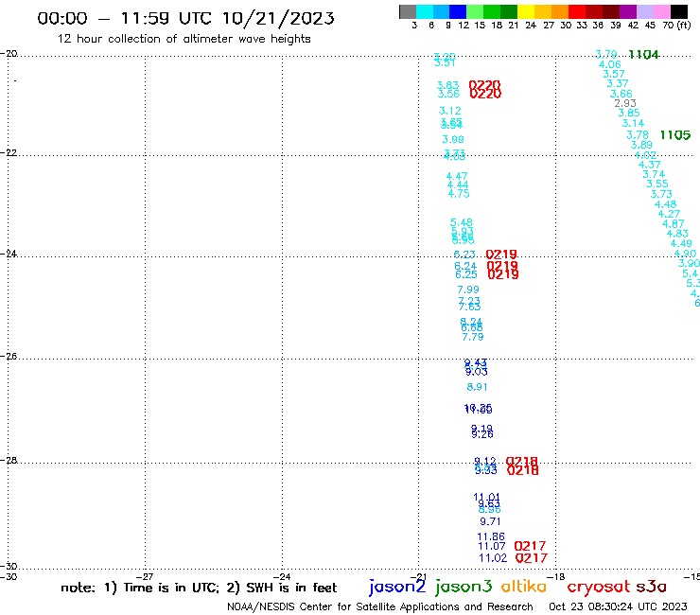Click the wave height reading 4.47
The image size is (700, 615).
457,176
